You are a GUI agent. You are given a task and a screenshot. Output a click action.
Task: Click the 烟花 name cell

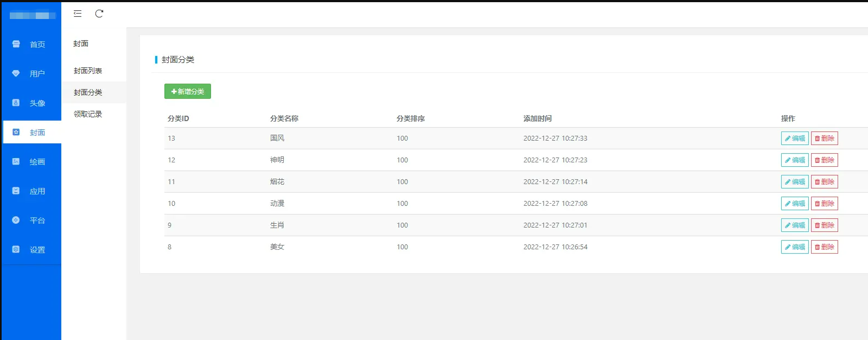point(277,181)
